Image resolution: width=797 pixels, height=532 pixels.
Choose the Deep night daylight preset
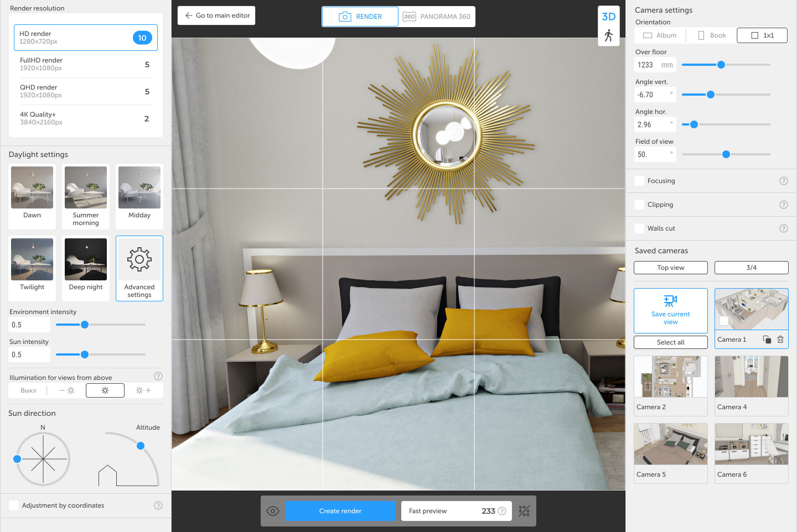tap(86, 265)
